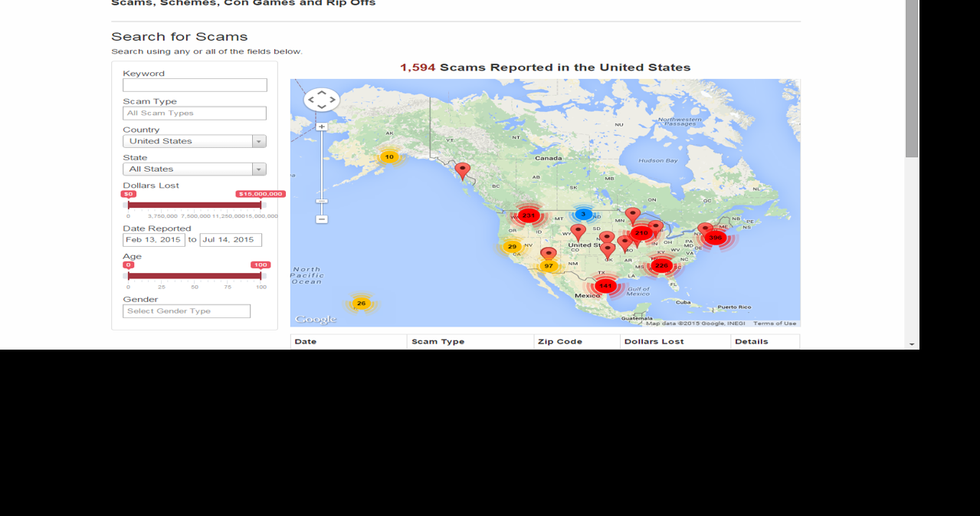Click the map zoom level slider handle
This screenshot has width=980, height=516.
[322, 202]
